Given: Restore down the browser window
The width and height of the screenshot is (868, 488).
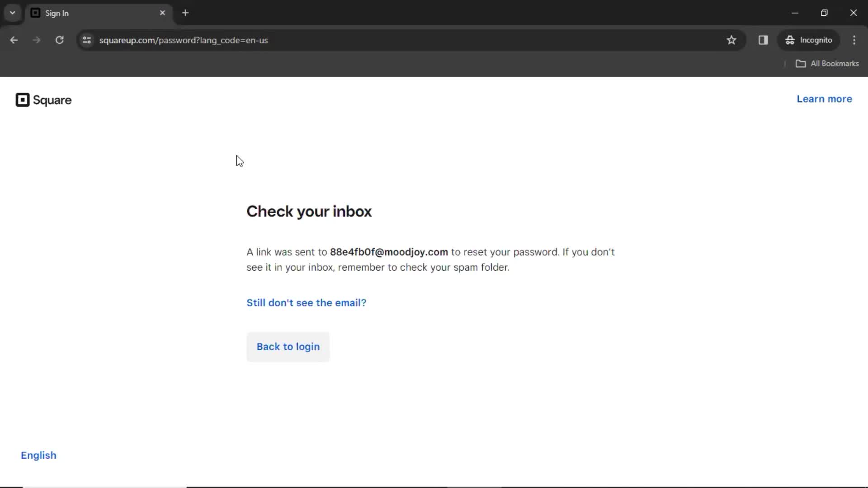Looking at the screenshot, I should click(x=824, y=13).
